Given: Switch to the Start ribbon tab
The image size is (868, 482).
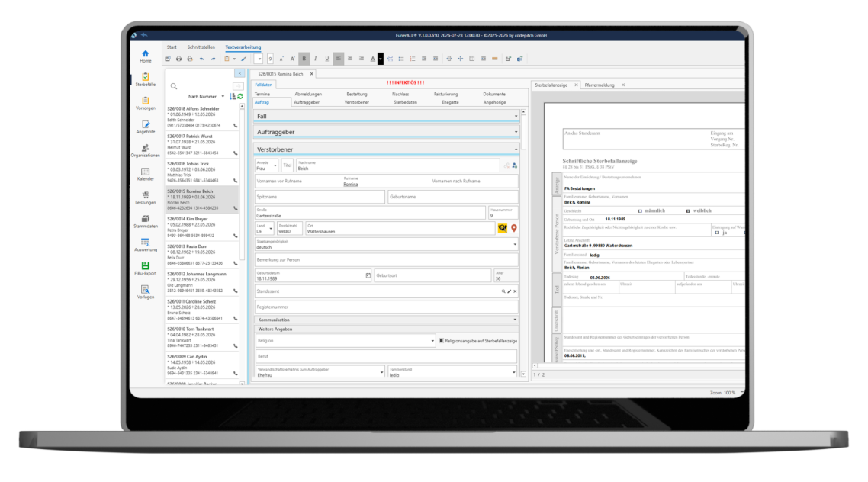Looking at the screenshot, I should 172,47.
